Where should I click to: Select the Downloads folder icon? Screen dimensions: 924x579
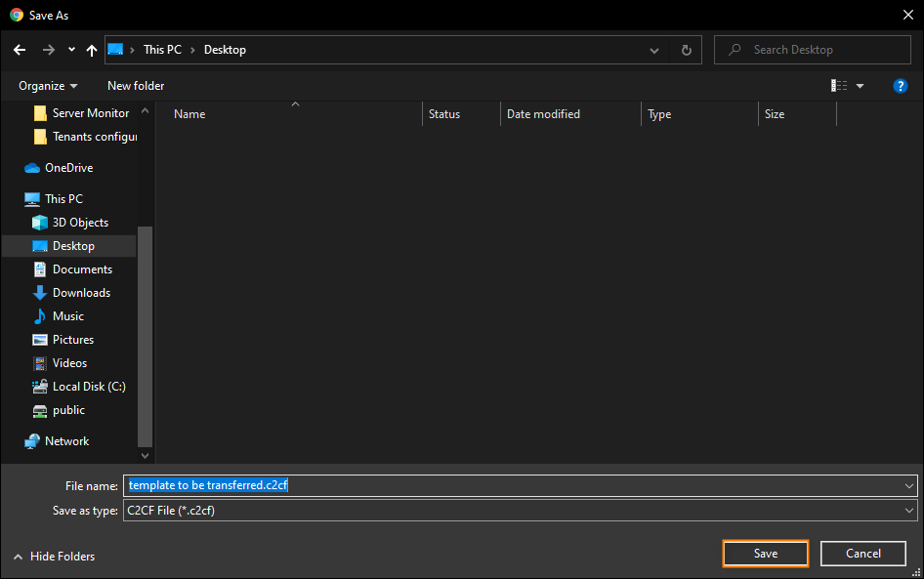tap(39, 293)
